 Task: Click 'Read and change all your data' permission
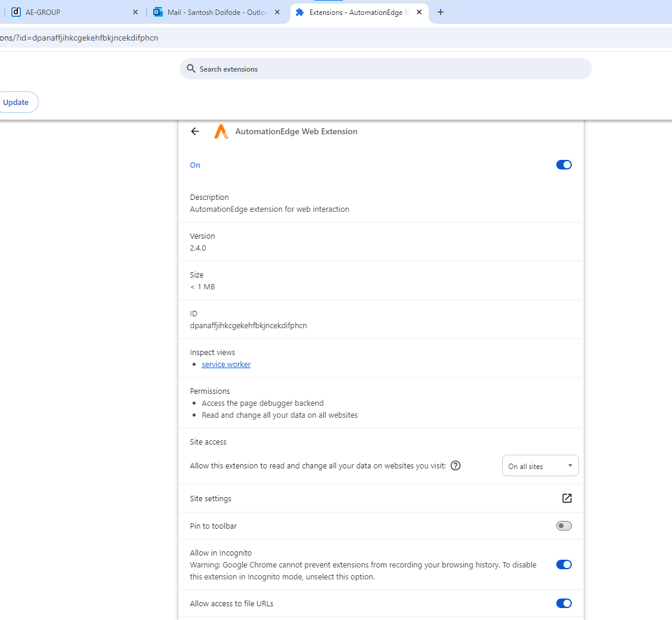280,415
